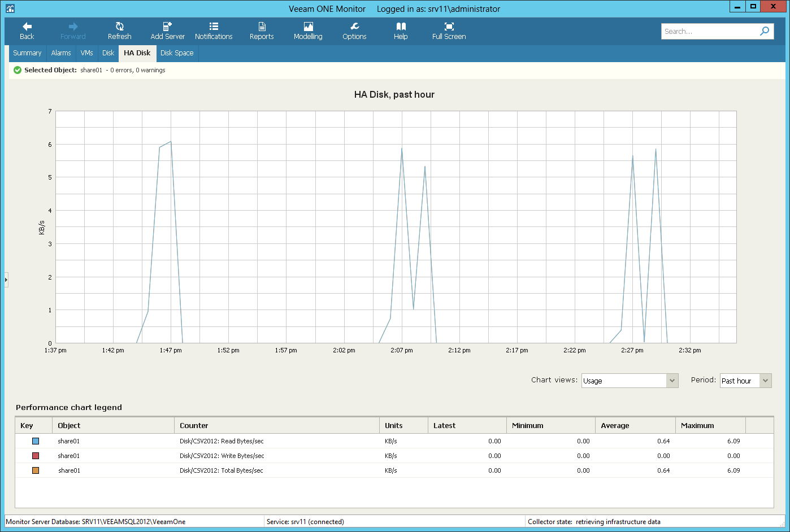Click the Read Bytes/sec maximum value 6.09
This screenshot has height=532, width=790.
(733, 441)
